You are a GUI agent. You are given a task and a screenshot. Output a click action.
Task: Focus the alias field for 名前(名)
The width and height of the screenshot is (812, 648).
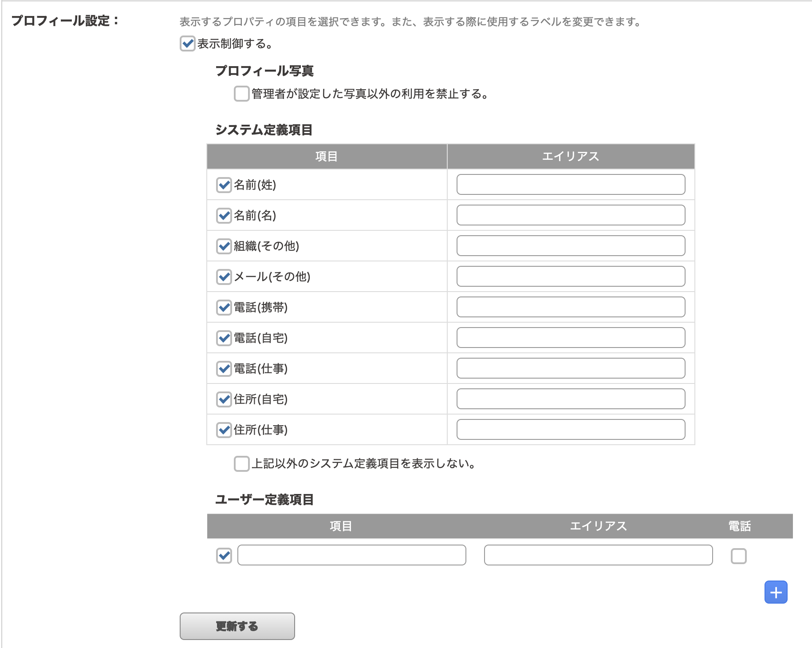point(571,215)
